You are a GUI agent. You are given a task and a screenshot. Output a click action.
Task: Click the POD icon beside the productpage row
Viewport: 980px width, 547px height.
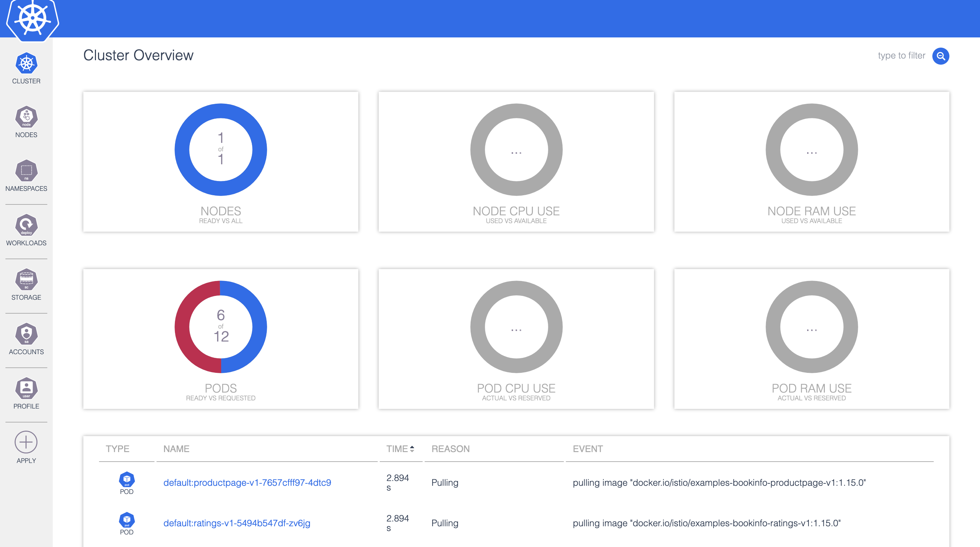point(127,480)
